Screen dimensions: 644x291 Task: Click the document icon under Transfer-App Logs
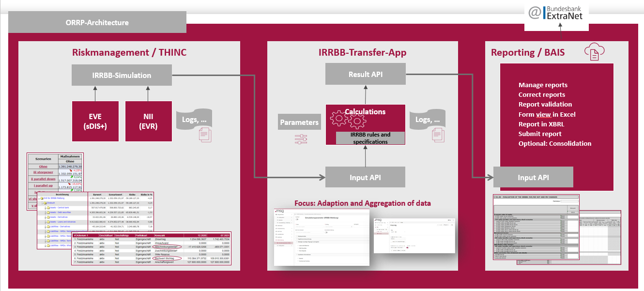pos(439,135)
